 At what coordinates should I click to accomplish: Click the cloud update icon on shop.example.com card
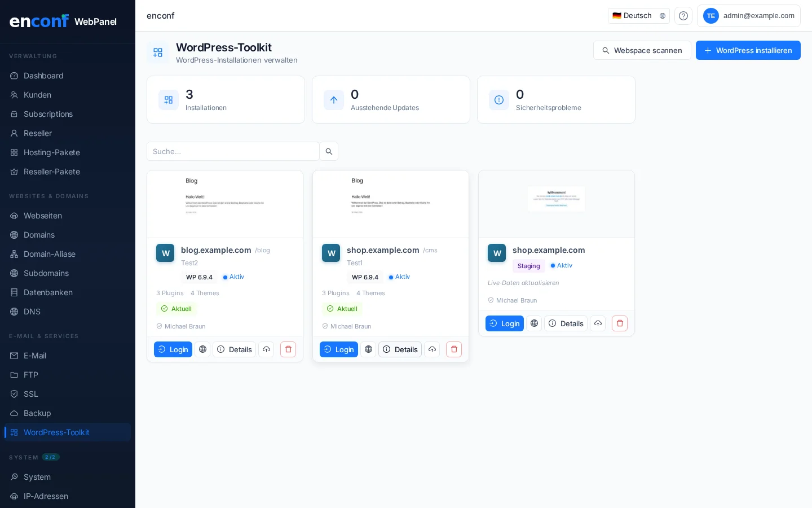point(432,349)
